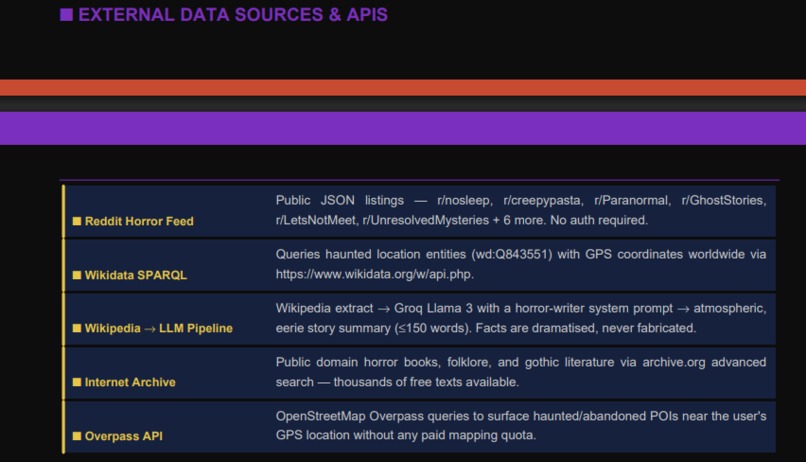Click 'thousands of free texts available.' text

426,382
